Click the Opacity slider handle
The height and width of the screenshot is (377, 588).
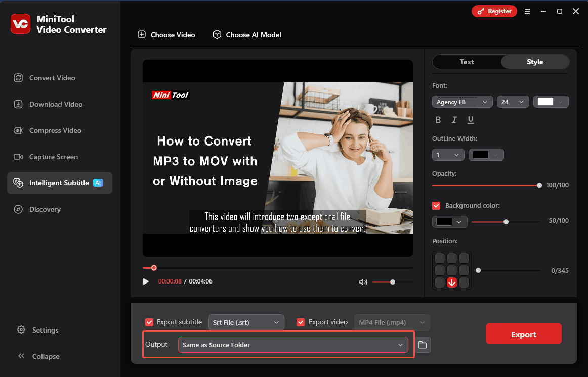[x=539, y=185]
